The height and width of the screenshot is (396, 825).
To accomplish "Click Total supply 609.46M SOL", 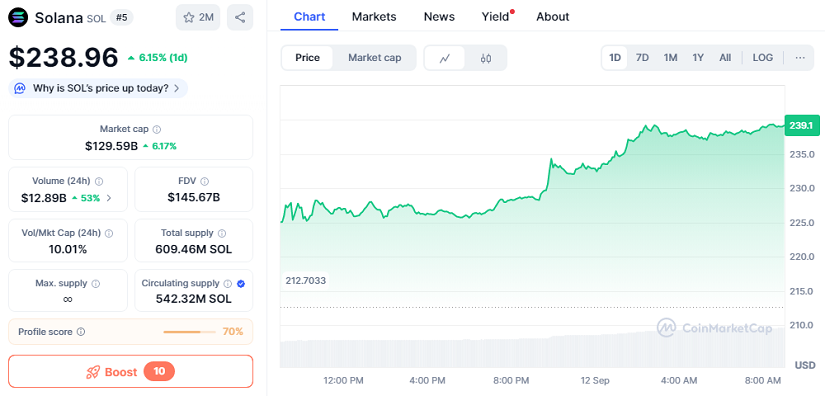I will (194, 249).
